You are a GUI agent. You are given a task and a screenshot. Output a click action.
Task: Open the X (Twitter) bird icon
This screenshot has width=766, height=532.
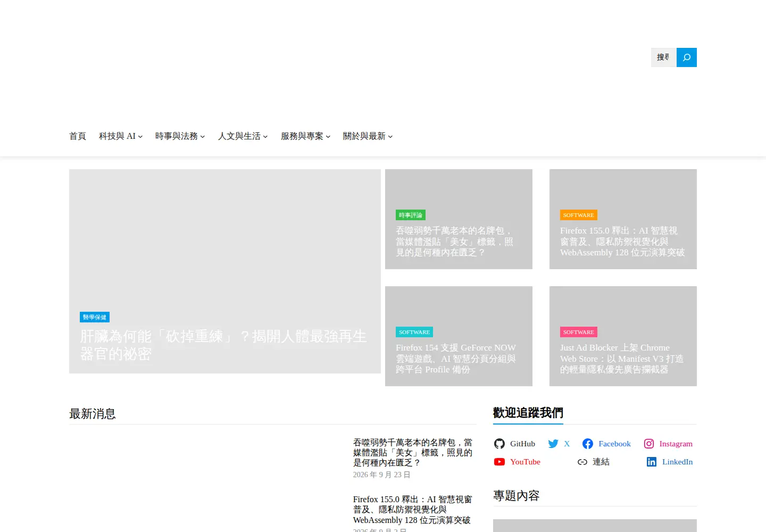pos(553,444)
